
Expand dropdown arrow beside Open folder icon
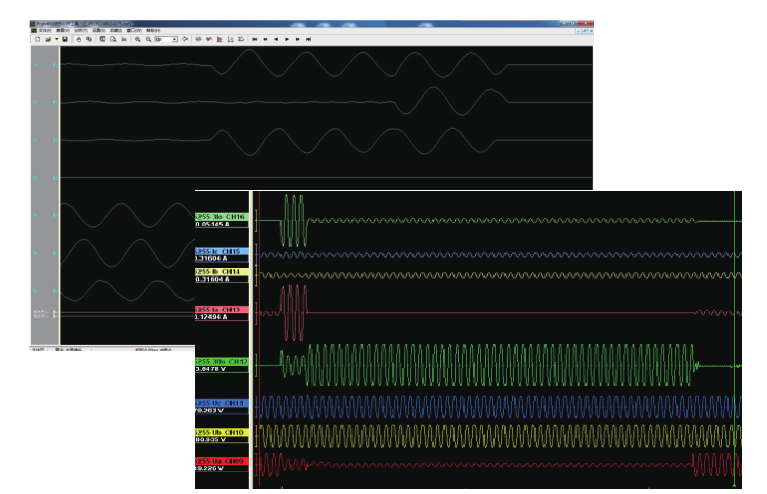point(55,39)
